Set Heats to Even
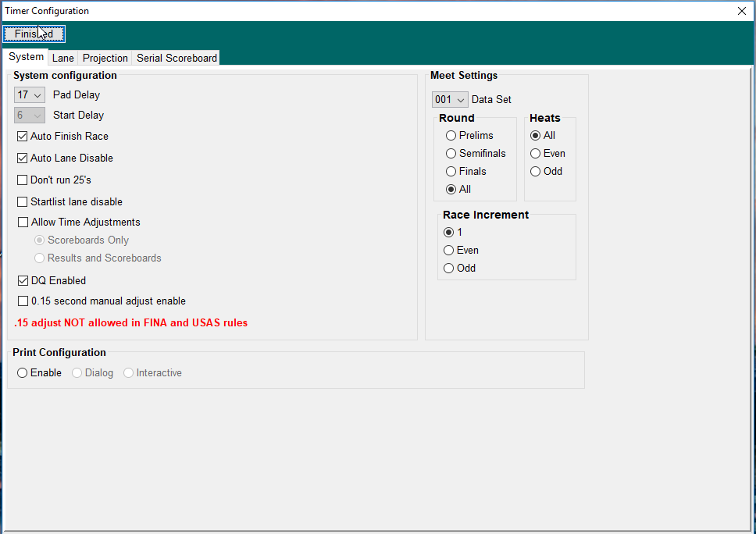This screenshot has height=534, width=756. 535,154
